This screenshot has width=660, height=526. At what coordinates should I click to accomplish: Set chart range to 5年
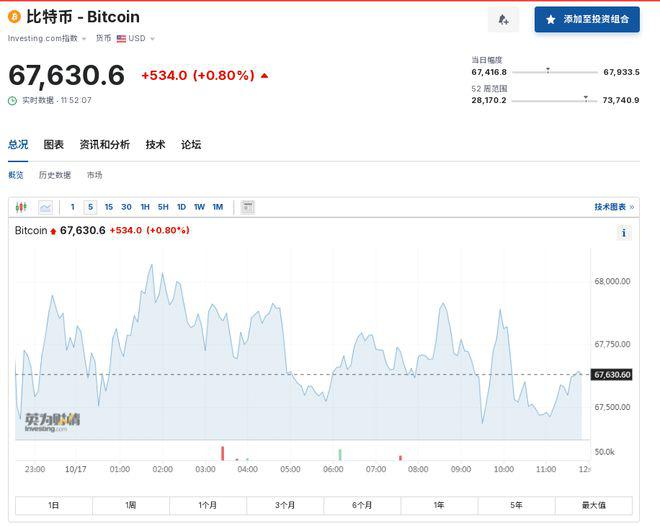click(x=516, y=505)
